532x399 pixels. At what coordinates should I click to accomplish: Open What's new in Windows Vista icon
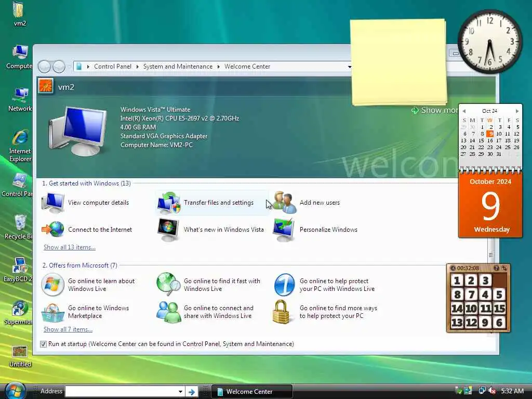click(168, 230)
